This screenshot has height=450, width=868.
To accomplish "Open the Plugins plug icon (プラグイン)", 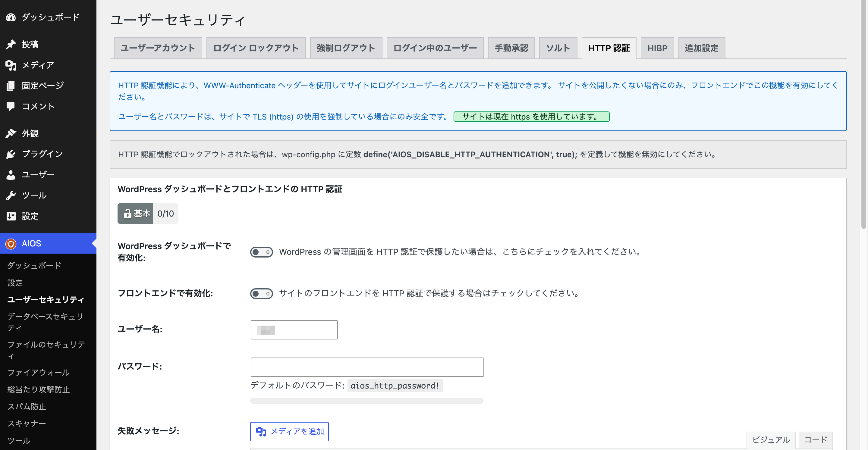I will [x=11, y=154].
